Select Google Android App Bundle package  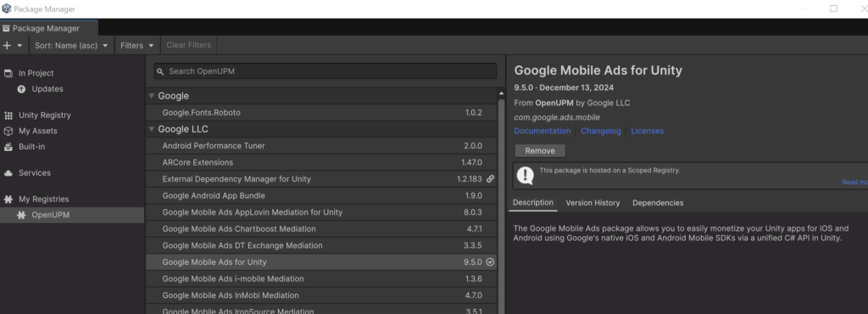pos(321,195)
